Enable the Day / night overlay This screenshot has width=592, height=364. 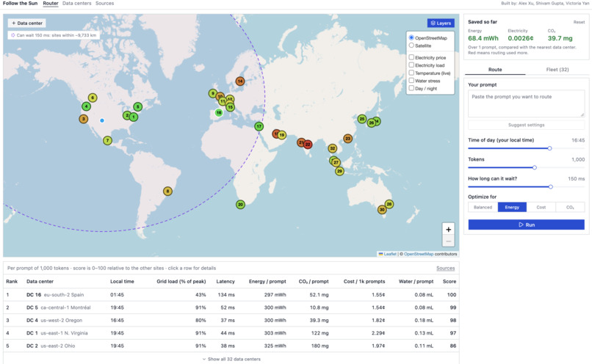coord(411,88)
